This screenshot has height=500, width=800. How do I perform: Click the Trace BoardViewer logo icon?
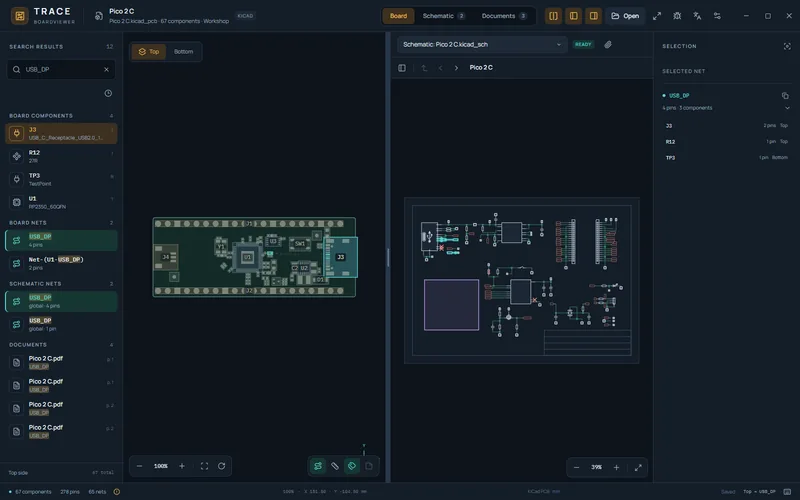pyautogui.click(x=20, y=16)
